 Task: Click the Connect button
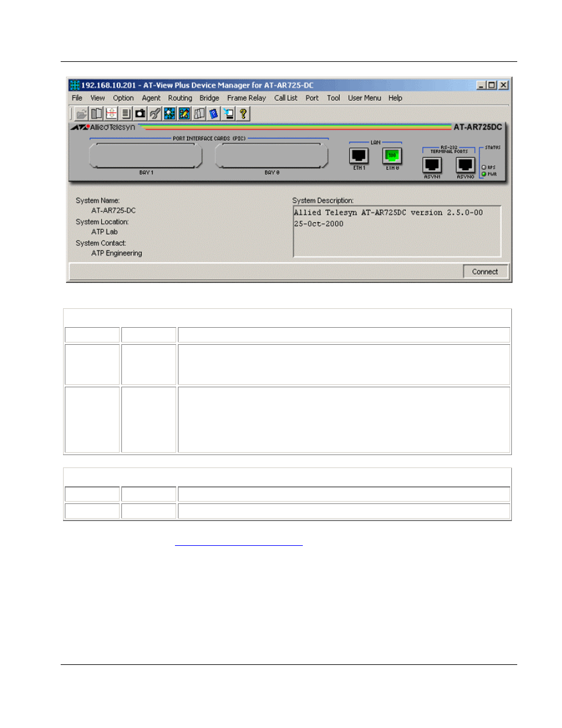click(x=485, y=272)
